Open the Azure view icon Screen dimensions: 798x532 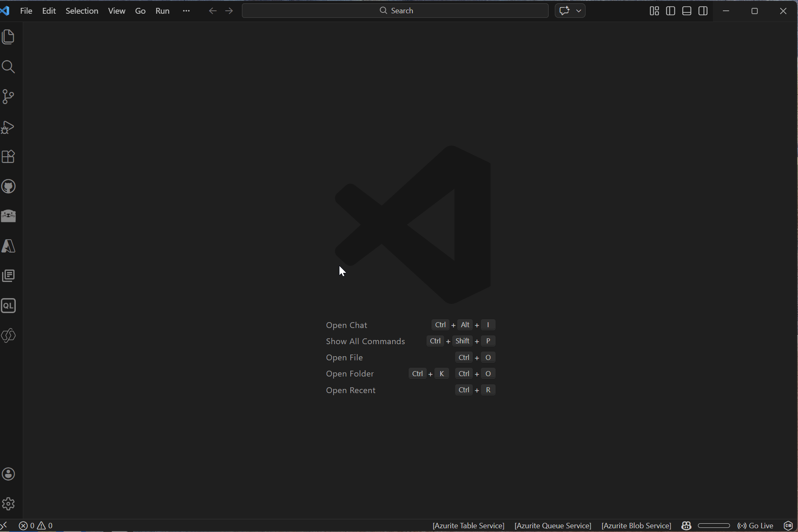click(x=8, y=246)
